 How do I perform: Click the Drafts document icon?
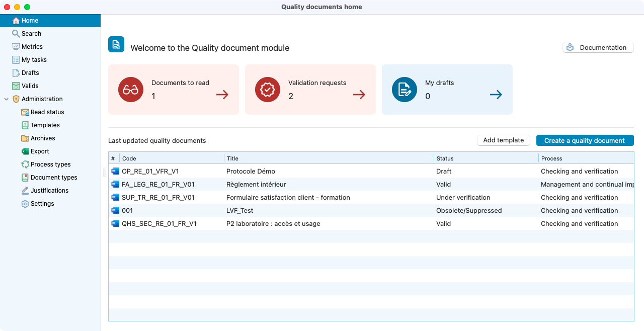click(16, 73)
